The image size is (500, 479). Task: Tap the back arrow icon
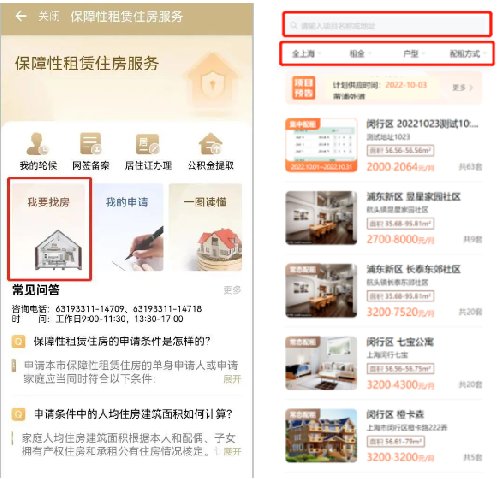tap(21, 16)
